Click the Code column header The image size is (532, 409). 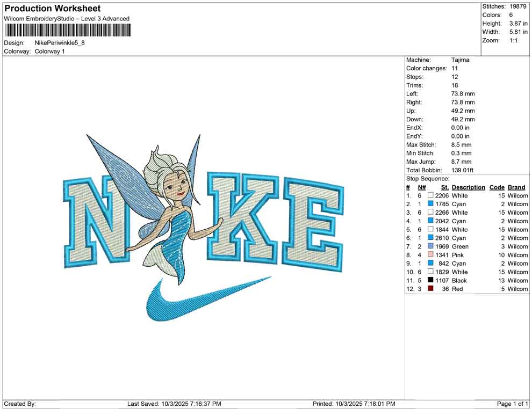click(497, 187)
